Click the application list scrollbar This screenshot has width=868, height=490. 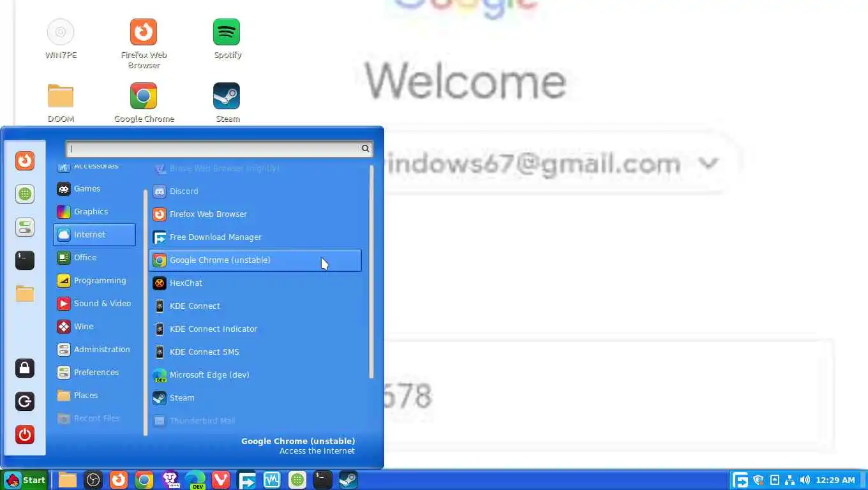(x=371, y=272)
